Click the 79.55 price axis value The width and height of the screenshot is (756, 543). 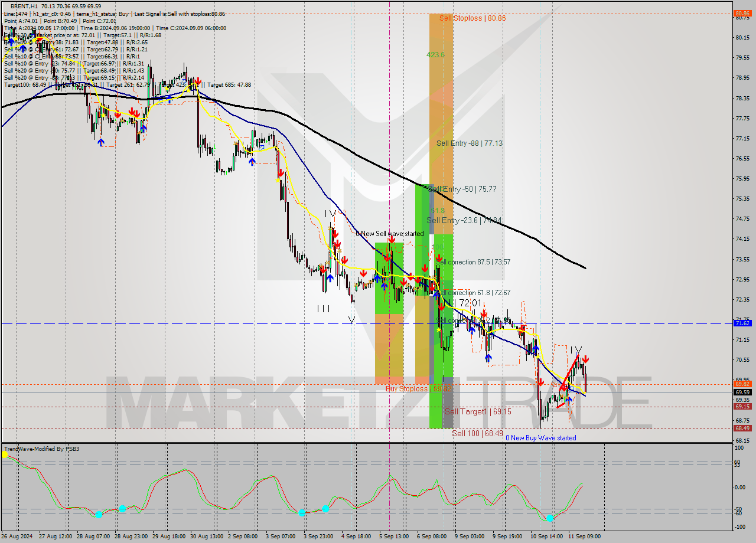tap(743, 58)
